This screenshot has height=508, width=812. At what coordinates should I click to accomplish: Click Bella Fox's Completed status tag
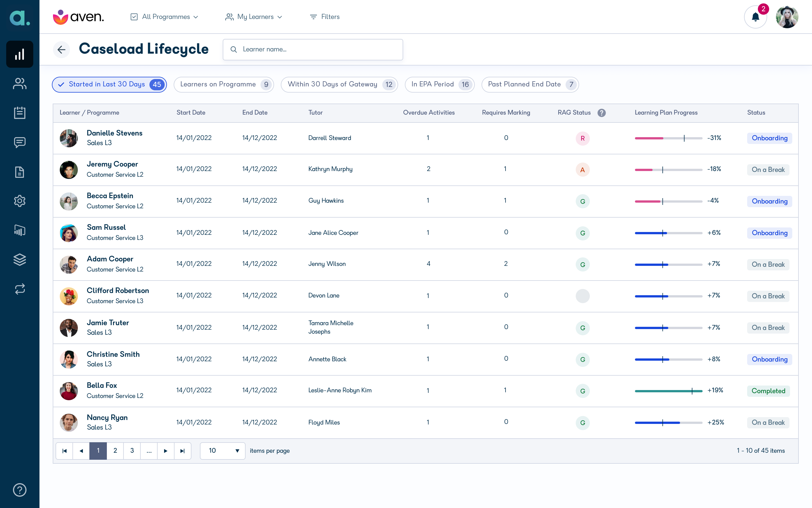coord(768,391)
